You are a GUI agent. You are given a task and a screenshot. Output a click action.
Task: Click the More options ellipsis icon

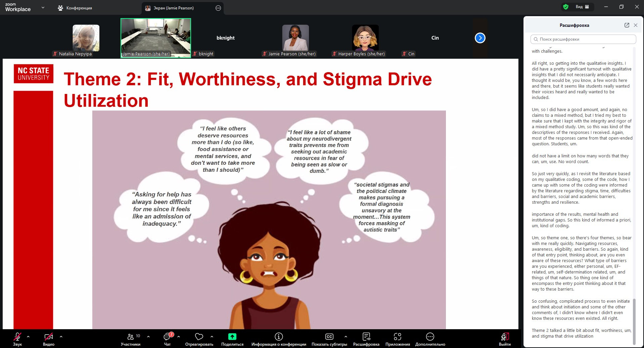[430, 337]
